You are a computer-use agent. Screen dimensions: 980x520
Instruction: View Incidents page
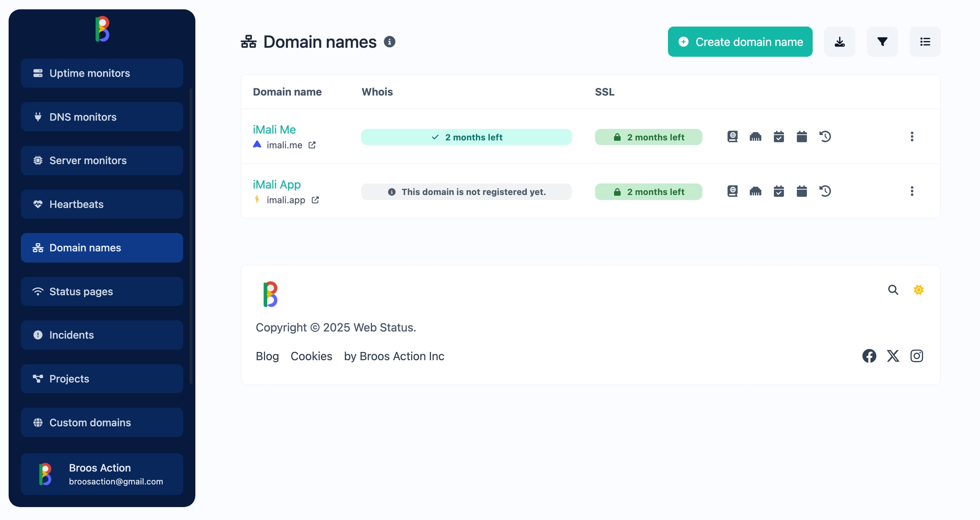pos(102,335)
